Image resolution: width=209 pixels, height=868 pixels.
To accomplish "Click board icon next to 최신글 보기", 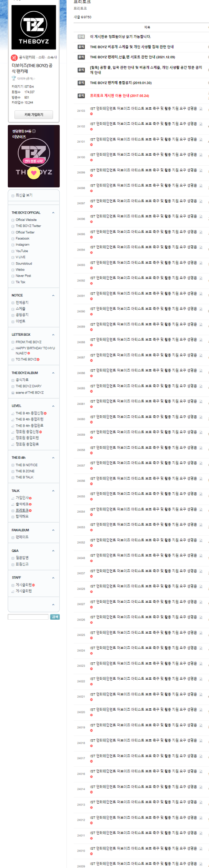I will [x=13, y=195].
